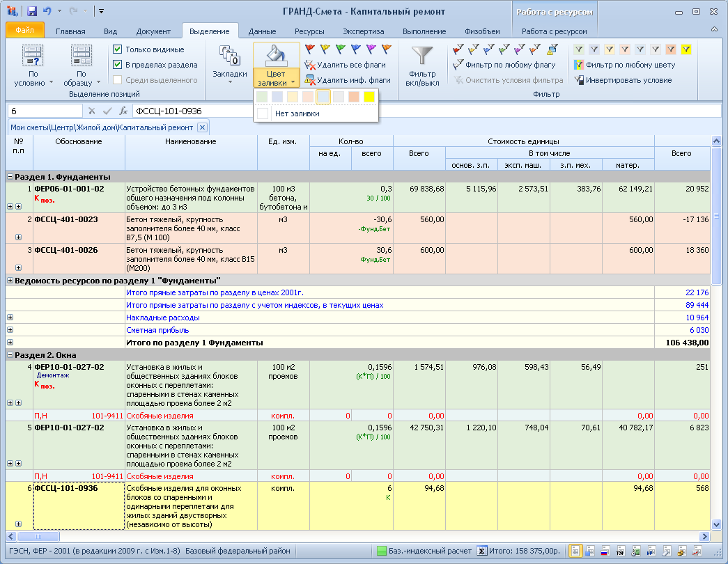
Task: Click the fx function icon
Action: (x=123, y=111)
